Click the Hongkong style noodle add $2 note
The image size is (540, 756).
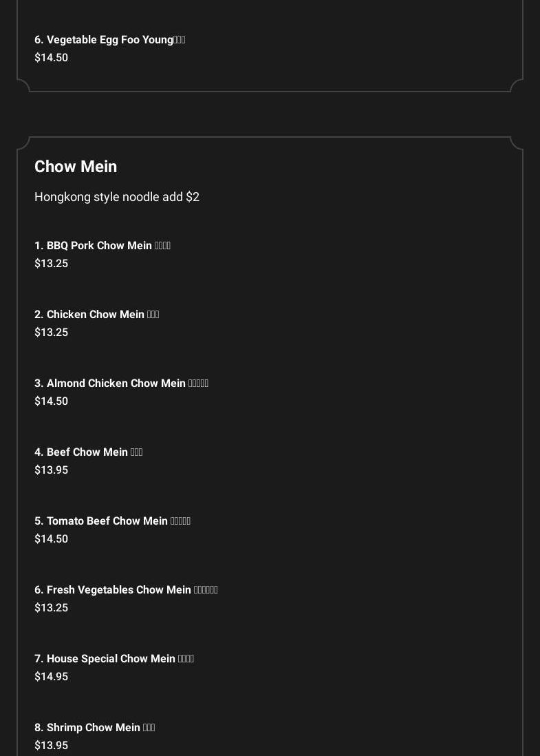tap(117, 197)
